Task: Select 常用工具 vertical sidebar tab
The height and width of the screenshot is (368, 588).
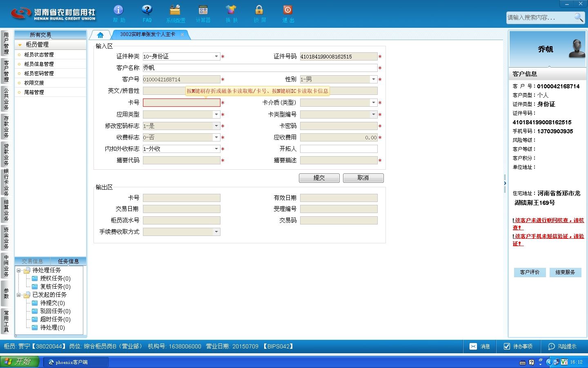Action: point(6,321)
